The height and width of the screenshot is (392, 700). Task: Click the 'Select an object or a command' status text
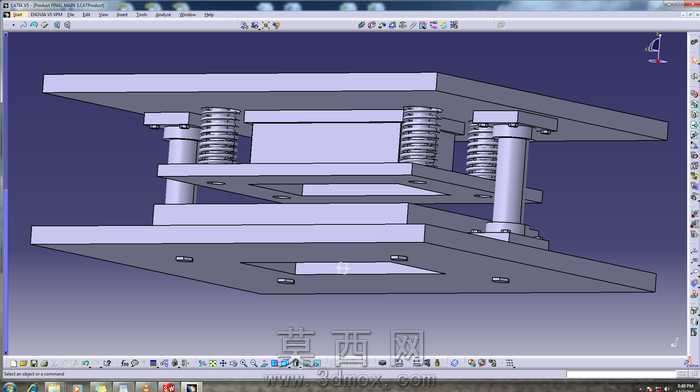pyautogui.click(x=34, y=374)
